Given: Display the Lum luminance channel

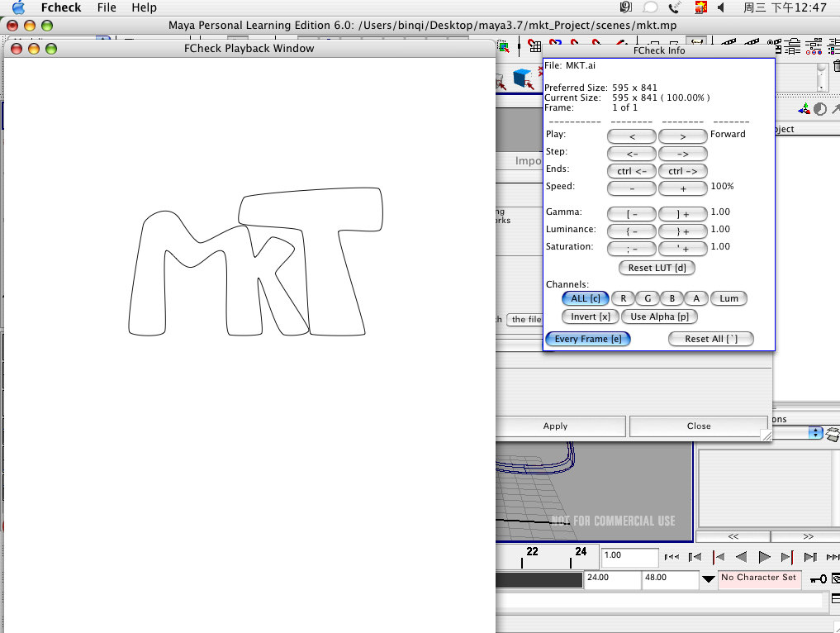Looking at the screenshot, I should pyautogui.click(x=728, y=298).
